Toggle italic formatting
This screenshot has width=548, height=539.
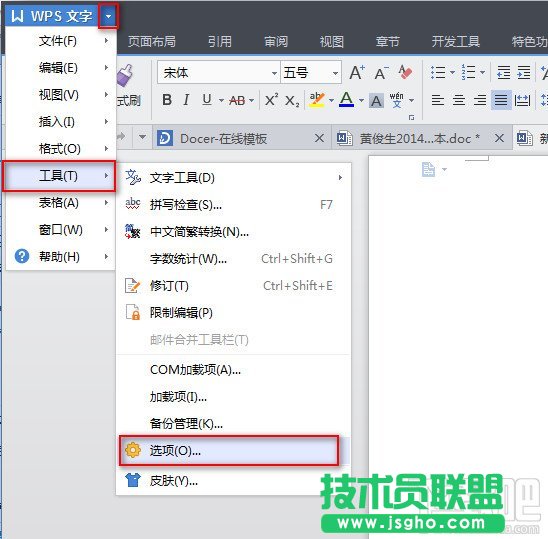point(186,100)
